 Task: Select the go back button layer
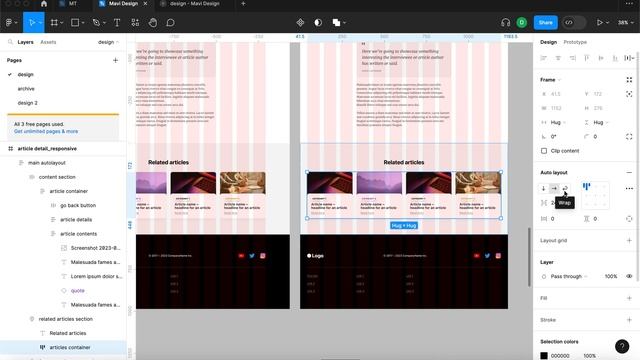(78, 205)
